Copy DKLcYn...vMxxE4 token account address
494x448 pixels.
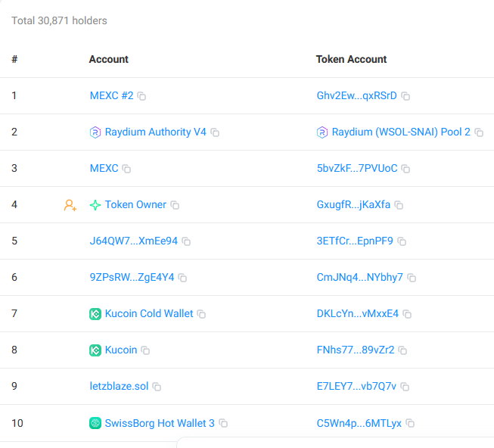pos(407,314)
